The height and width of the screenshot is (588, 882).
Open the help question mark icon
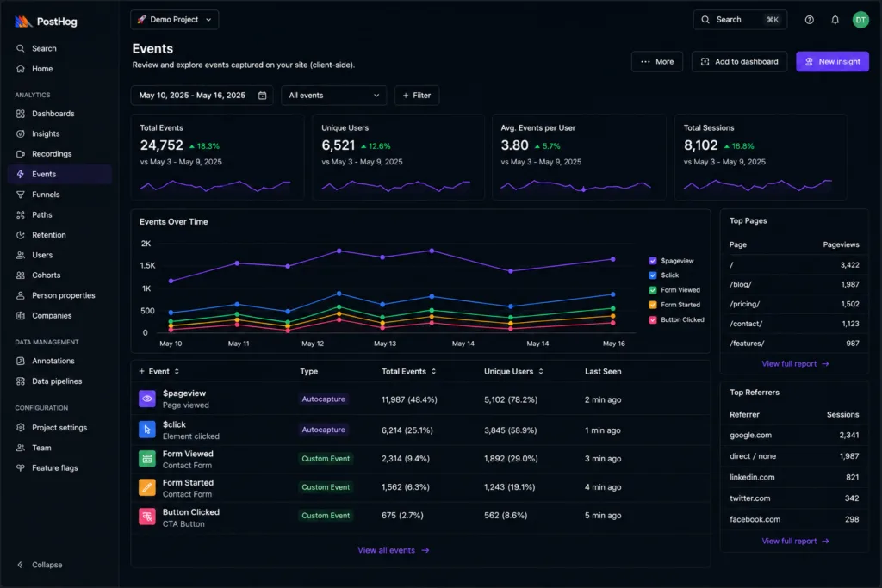[x=809, y=20]
